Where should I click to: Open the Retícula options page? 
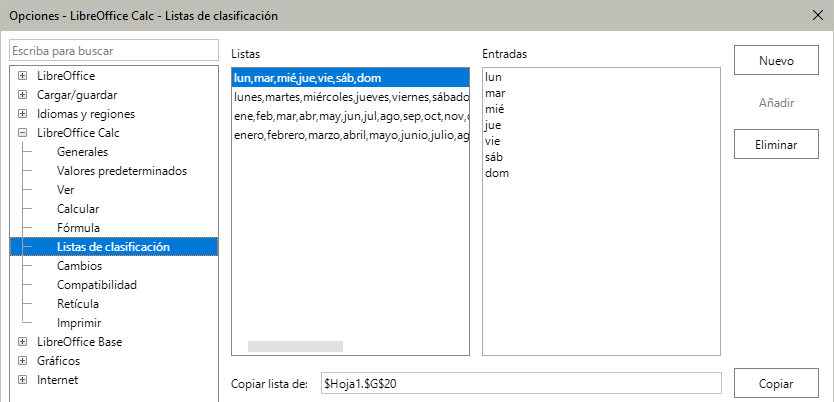point(78,304)
